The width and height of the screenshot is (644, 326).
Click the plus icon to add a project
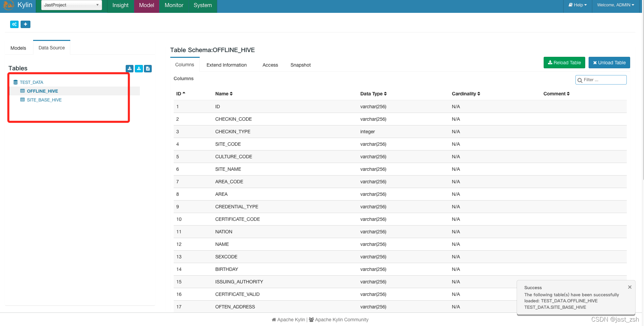point(25,24)
